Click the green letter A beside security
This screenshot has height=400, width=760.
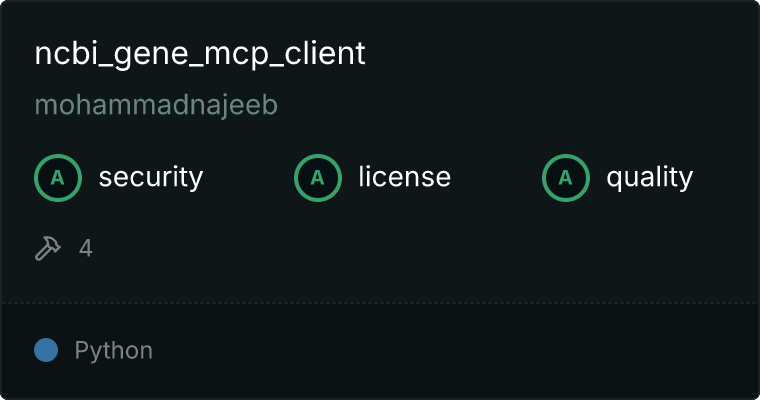click(58, 178)
